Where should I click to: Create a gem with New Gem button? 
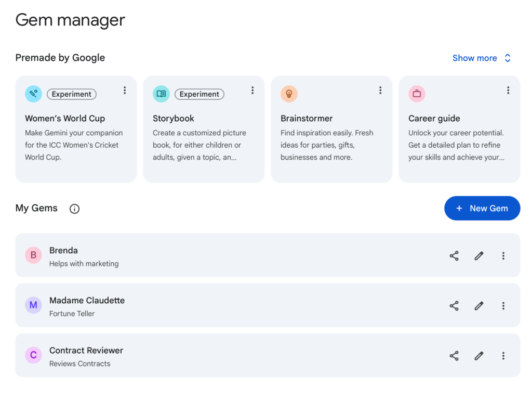482,208
